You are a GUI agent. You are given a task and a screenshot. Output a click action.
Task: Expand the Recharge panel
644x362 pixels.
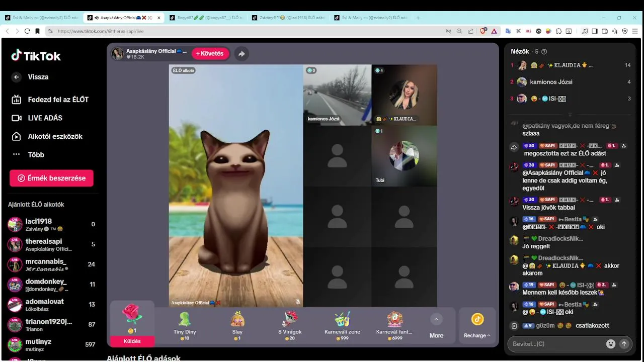click(x=477, y=326)
